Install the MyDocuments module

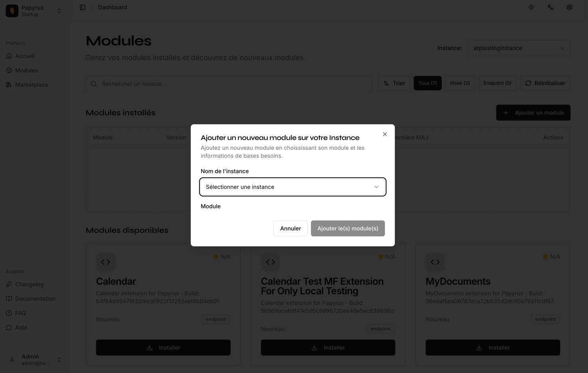[493, 347]
